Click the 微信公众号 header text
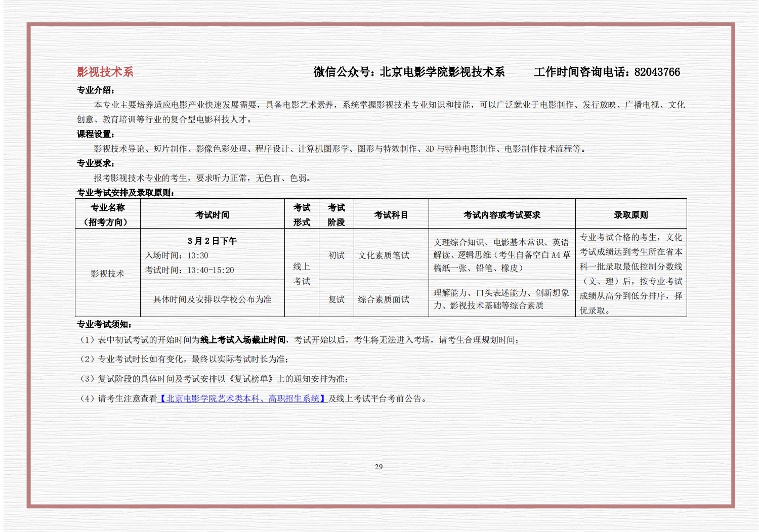This screenshot has height=532, width=759. tap(344, 72)
